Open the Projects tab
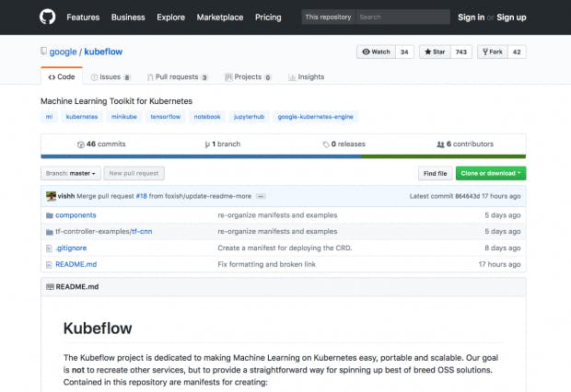This screenshot has width=571, height=392. (248, 76)
